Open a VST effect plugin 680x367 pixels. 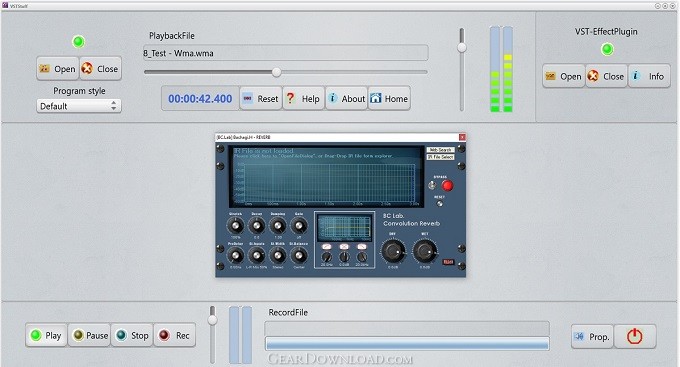click(564, 76)
